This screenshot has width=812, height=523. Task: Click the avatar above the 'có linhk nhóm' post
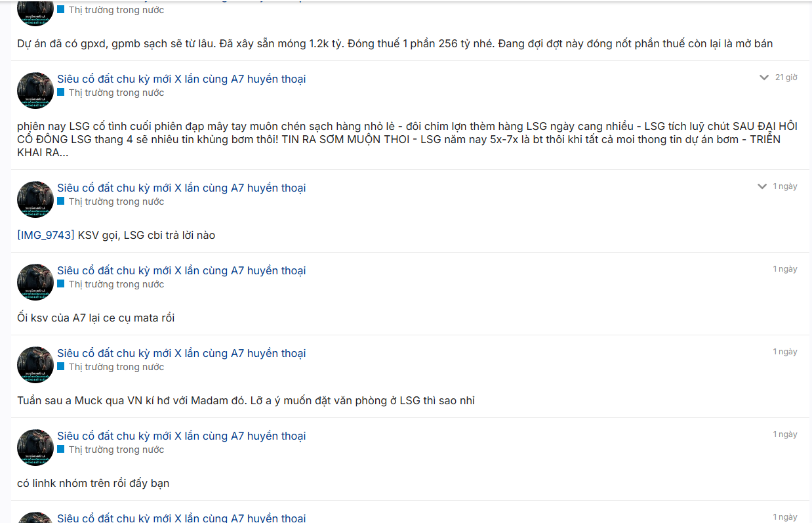[35, 448]
